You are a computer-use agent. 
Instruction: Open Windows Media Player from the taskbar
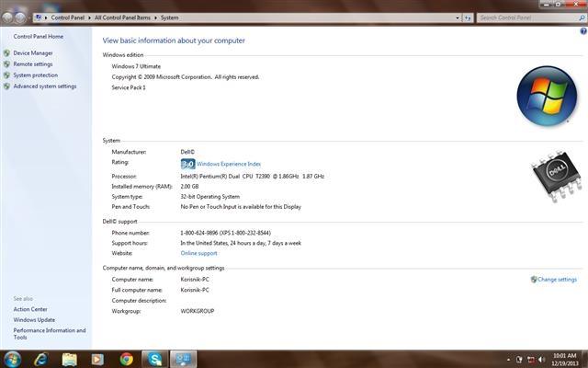[x=97, y=360]
